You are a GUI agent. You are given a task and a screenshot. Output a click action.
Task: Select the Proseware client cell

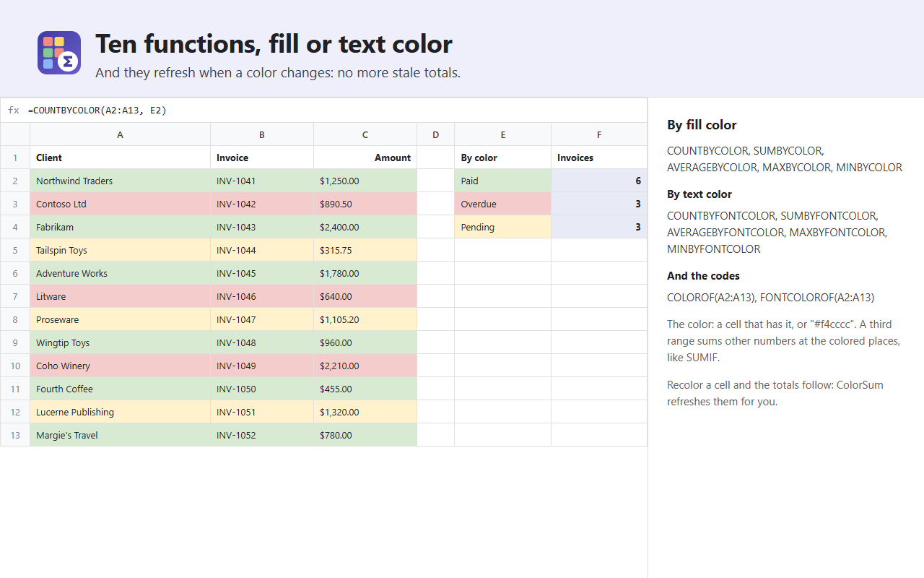point(120,319)
